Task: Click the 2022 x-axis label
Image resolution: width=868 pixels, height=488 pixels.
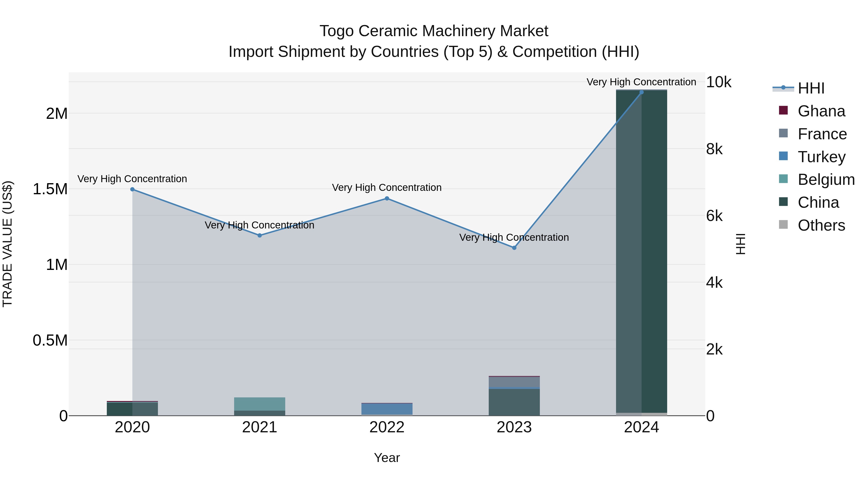Action: (x=387, y=427)
